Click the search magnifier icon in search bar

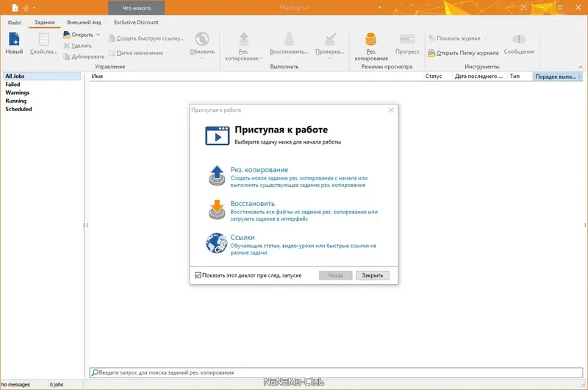pyautogui.click(x=95, y=372)
